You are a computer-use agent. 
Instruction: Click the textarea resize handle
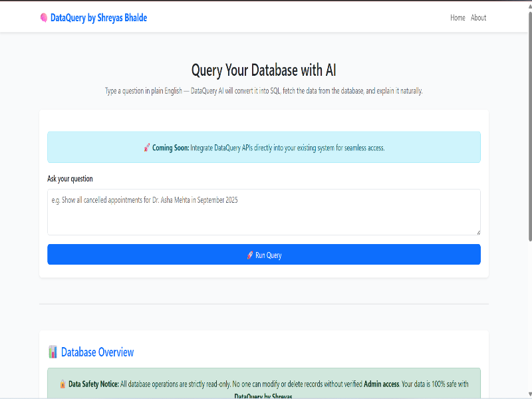click(x=477, y=231)
